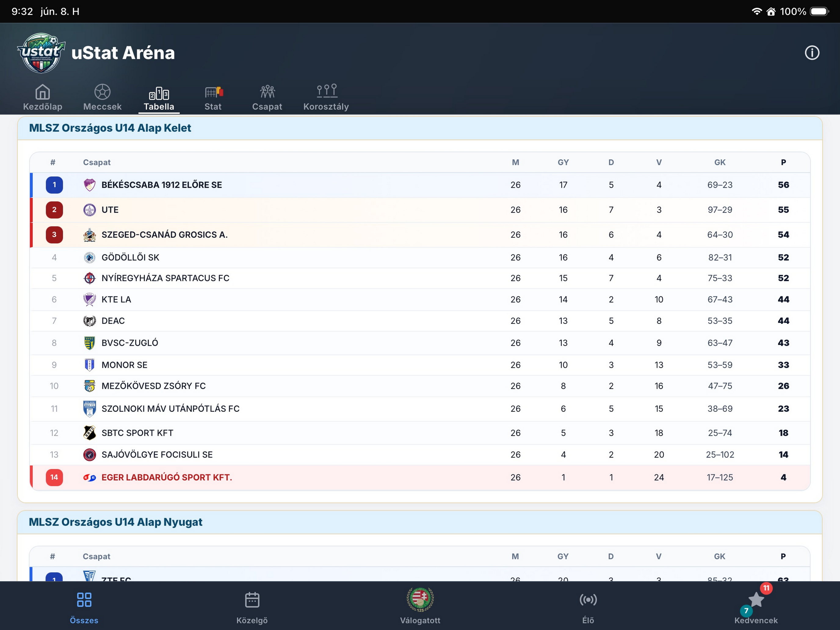Select SBTC SPORT KFT name
This screenshot has height=630, width=840.
(x=137, y=433)
